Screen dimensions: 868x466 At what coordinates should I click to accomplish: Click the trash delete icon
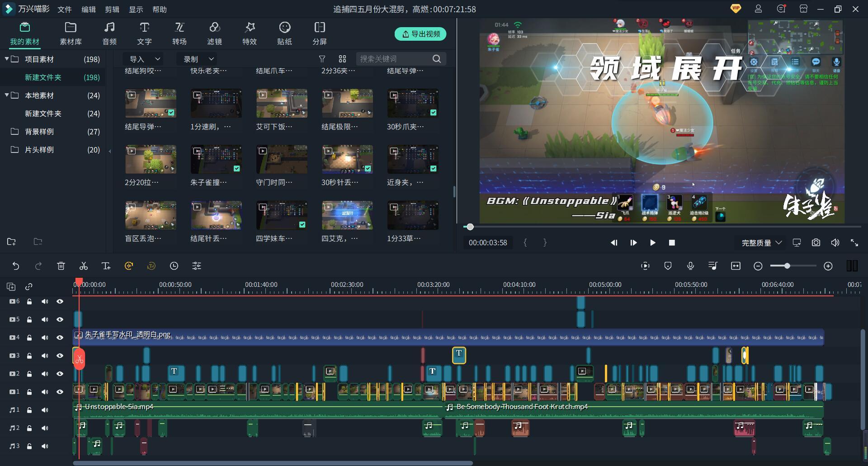(61, 266)
